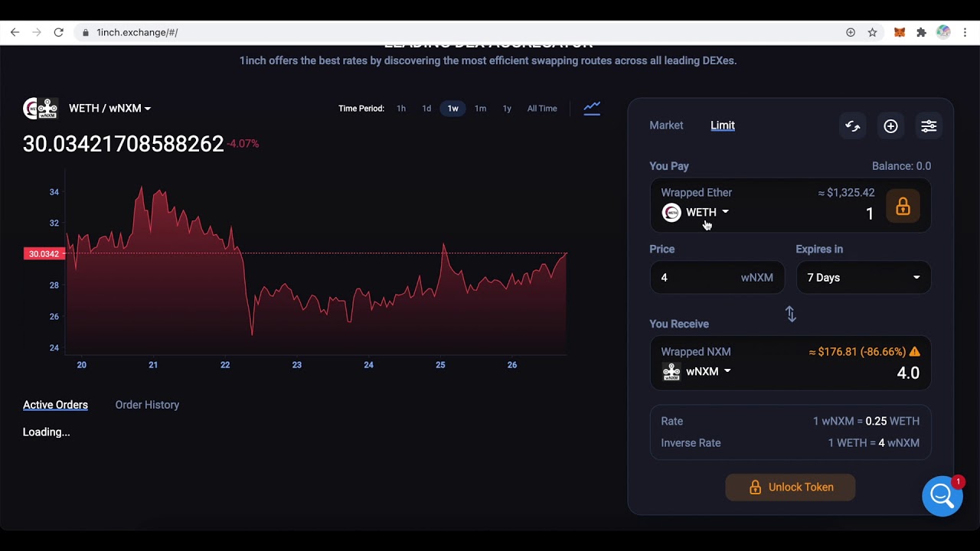Click the 30.0342 price marker on chart
Screen dimensions: 980x551
tap(44, 253)
